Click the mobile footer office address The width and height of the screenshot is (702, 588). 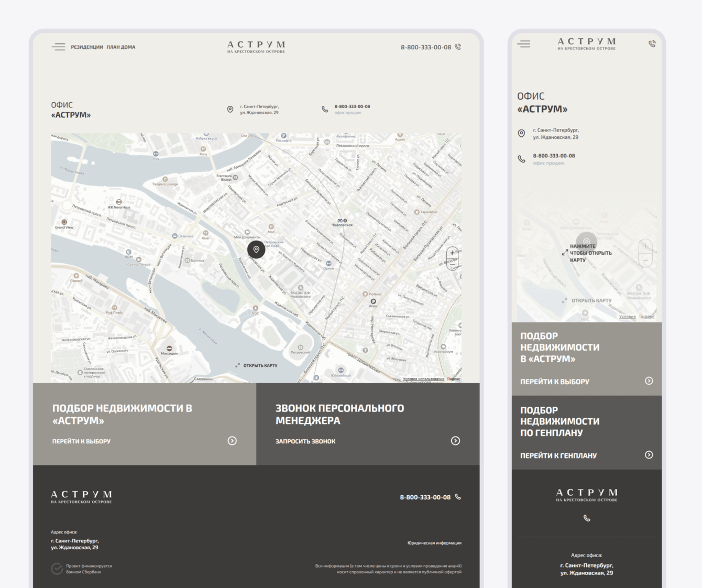coord(587,569)
